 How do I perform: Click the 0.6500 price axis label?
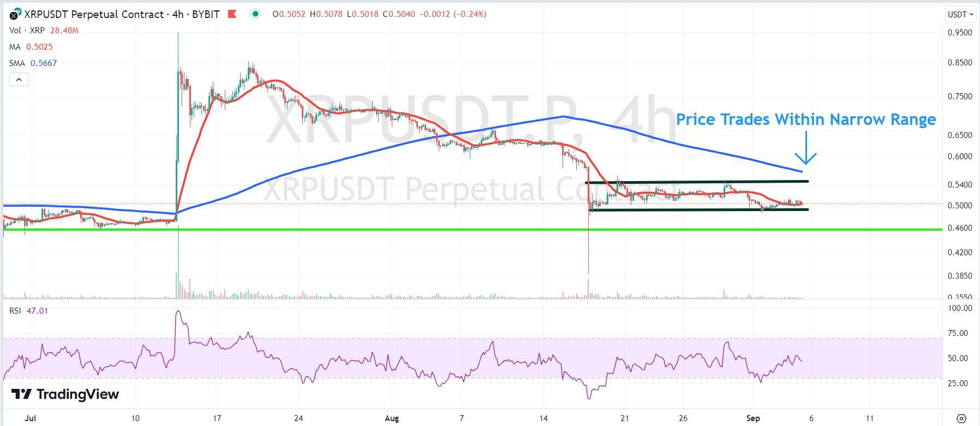[960, 135]
